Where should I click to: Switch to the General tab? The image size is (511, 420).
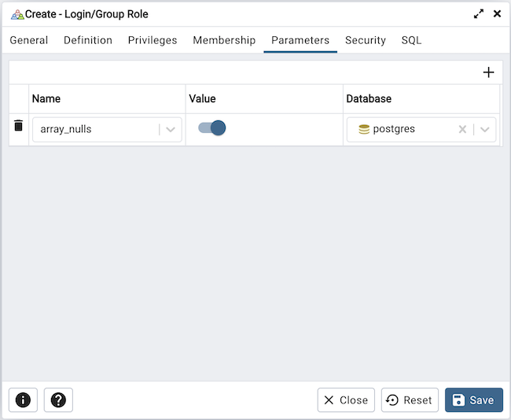click(29, 40)
